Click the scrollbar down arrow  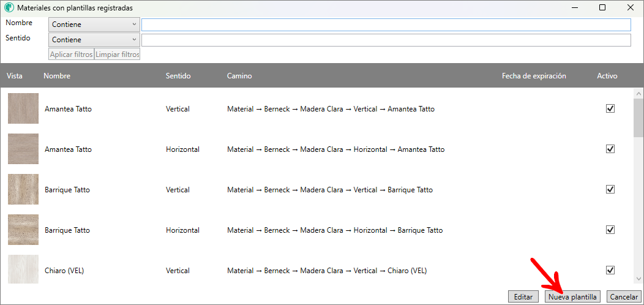tap(638, 277)
